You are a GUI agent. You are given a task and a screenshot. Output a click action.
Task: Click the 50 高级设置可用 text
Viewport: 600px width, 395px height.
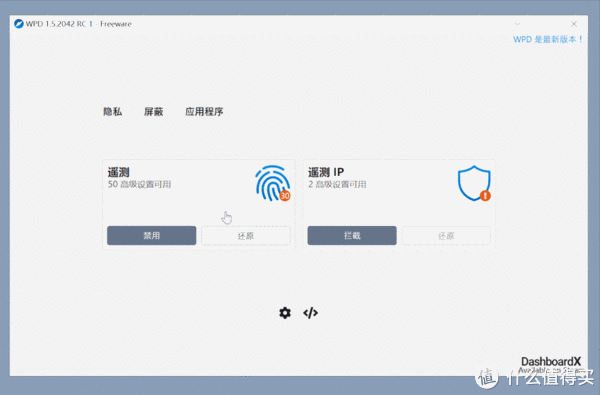[139, 184]
